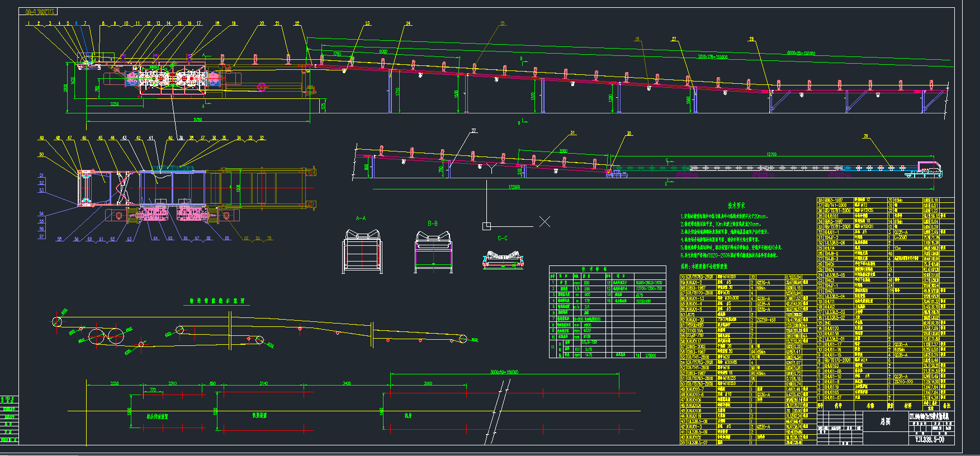980x456 pixels.
Task: Click the 总图 title in the title block
Action: tap(885, 421)
